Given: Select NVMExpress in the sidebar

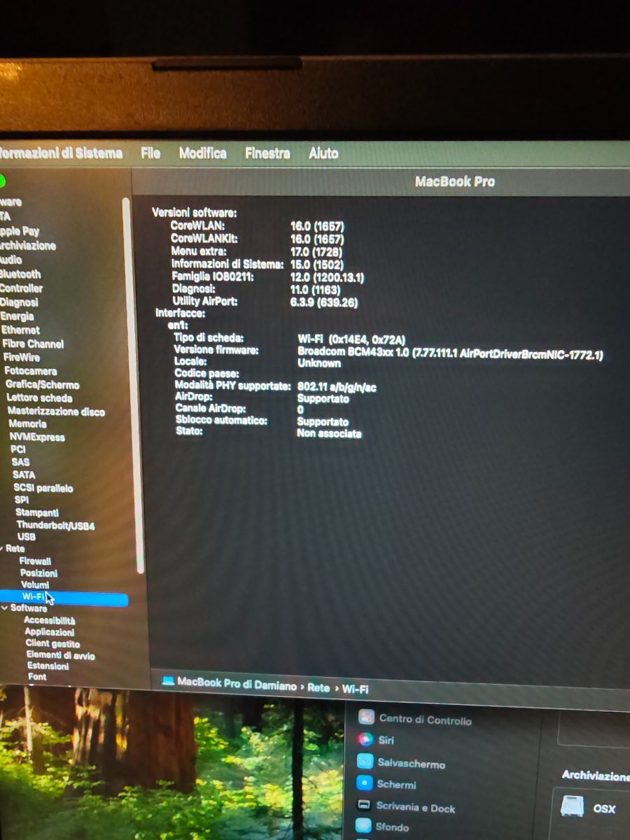Looking at the screenshot, I should pyautogui.click(x=38, y=437).
